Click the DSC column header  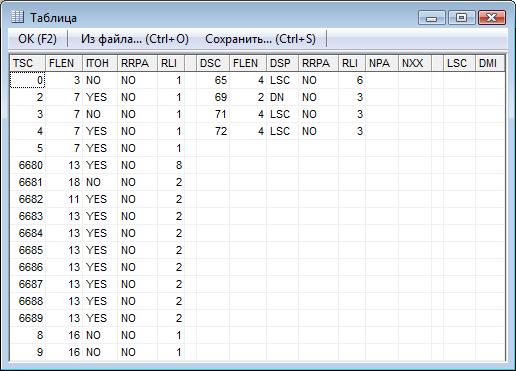coord(213,63)
